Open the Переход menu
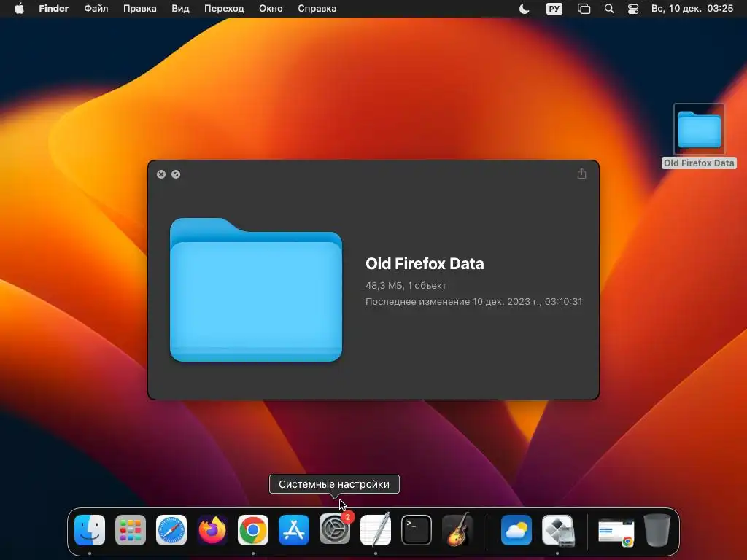 click(224, 9)
